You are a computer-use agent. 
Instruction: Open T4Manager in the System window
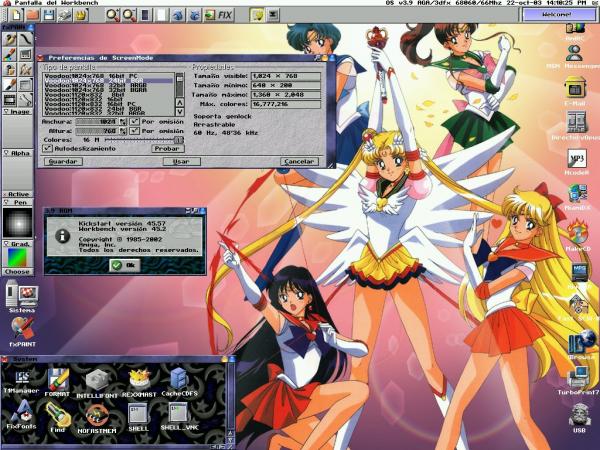(x=21, y=381)
